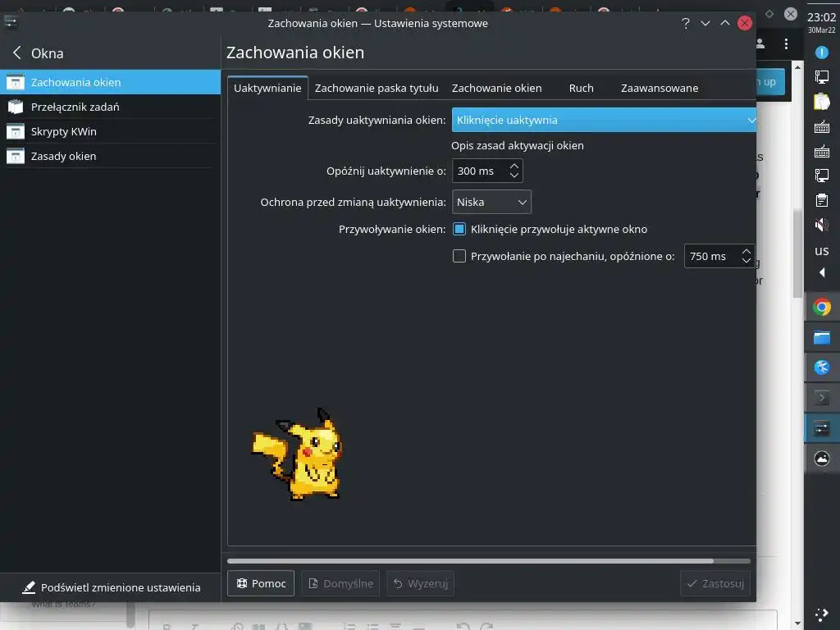Click the keep-above chevron up in title bar
Image resolution: width=840 pixels, height=630 pixels.
(725, 23)
